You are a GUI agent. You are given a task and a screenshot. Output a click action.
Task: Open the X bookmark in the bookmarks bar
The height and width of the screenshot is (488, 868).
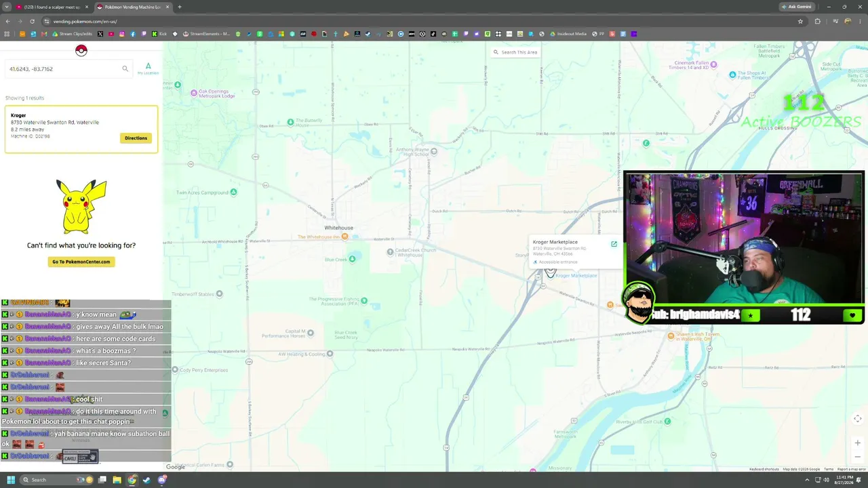tap(100, 34)
